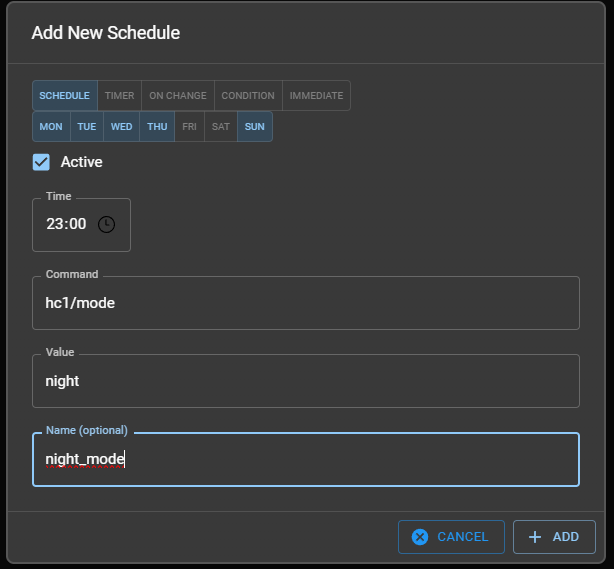Click the Name (optional) text field
614x569 pixels.
[305, 460]
